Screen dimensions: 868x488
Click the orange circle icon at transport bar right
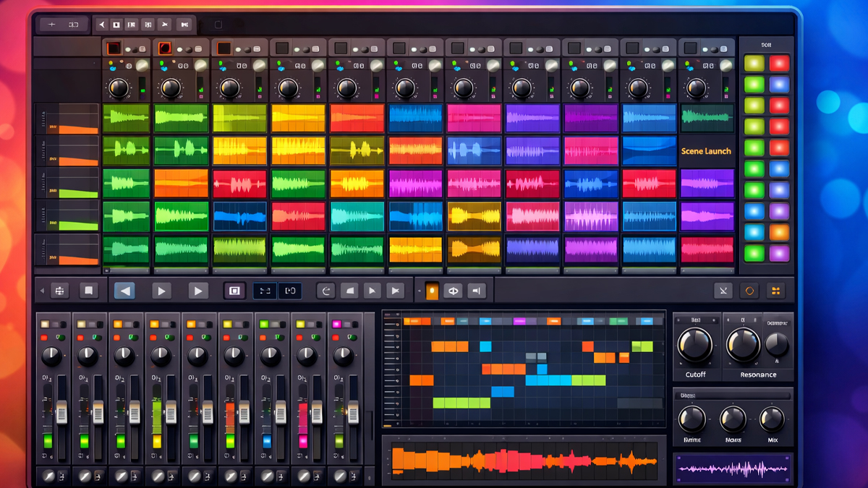[x=749, y=291]
